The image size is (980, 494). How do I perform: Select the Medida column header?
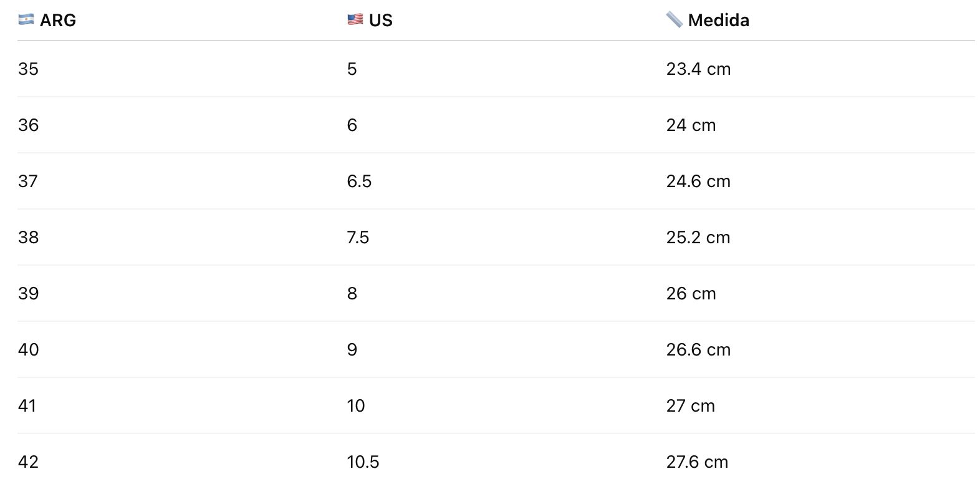click(x=708, y=20)
